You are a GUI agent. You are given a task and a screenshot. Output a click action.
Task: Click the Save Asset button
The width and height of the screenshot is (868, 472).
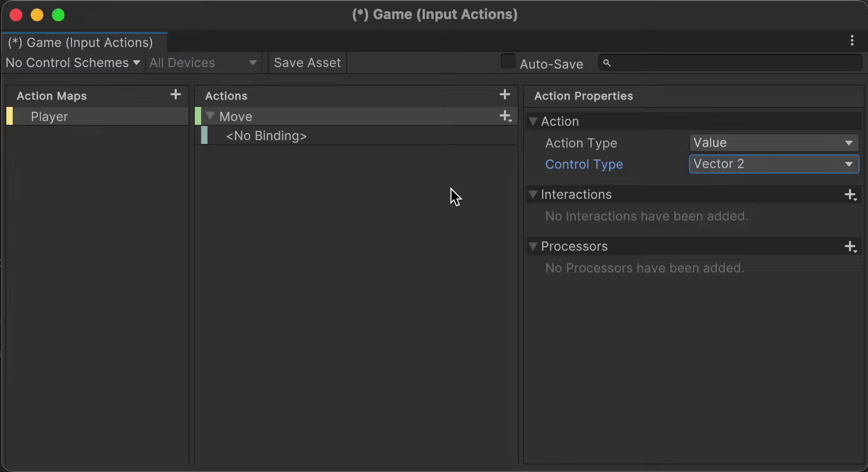pyautogui.click(x=308, y=62)
